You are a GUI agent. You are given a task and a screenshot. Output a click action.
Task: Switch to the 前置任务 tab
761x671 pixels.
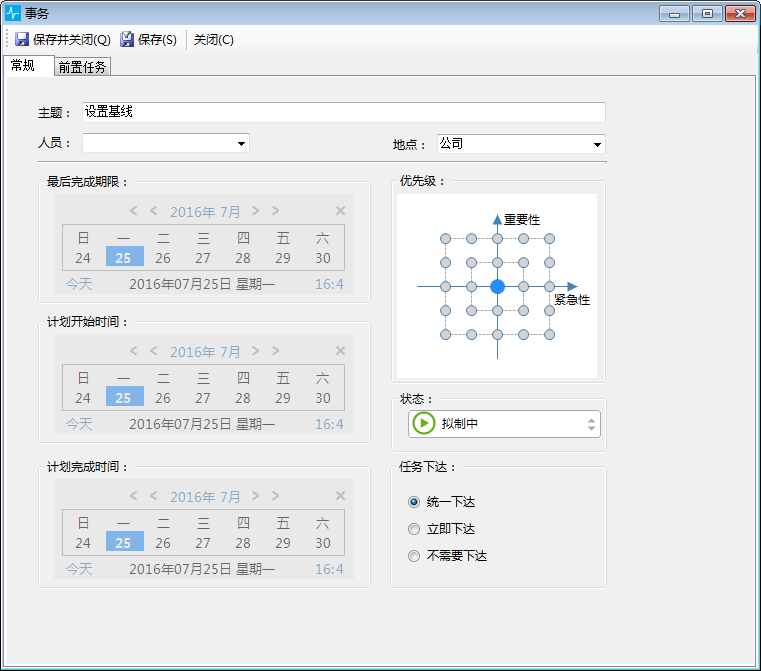82,67
